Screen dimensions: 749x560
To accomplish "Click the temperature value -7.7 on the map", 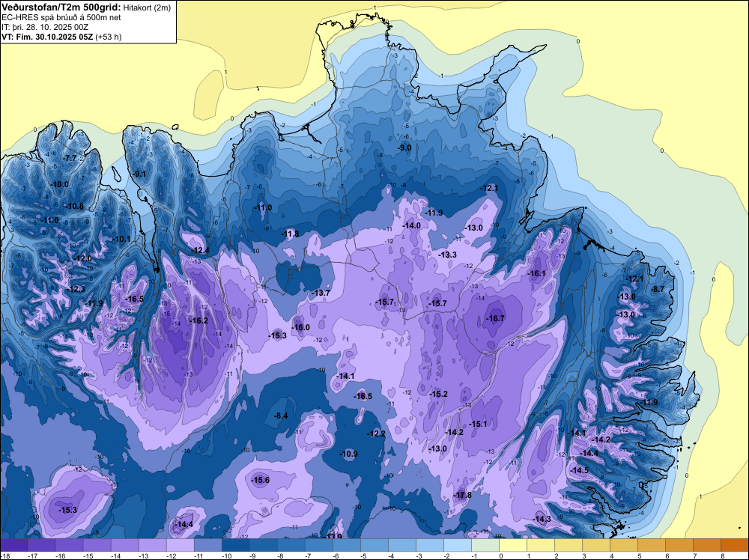I will click(70, 158).
